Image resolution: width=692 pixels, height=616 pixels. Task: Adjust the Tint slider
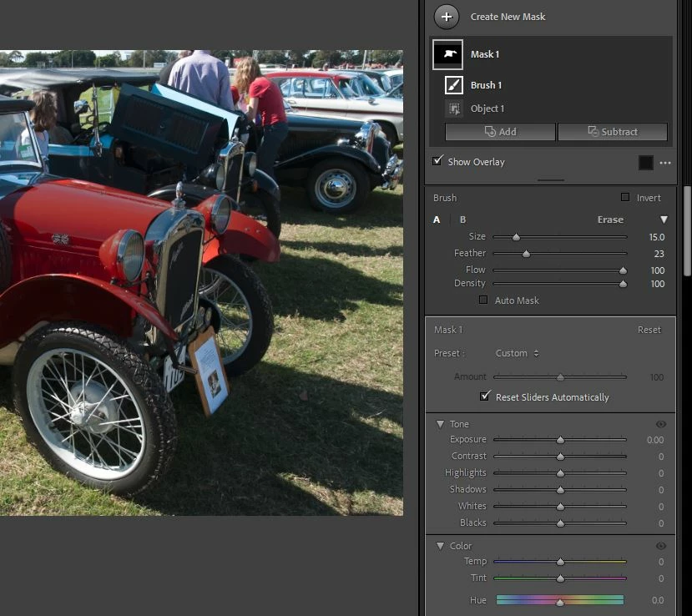[x=559, y=578]
